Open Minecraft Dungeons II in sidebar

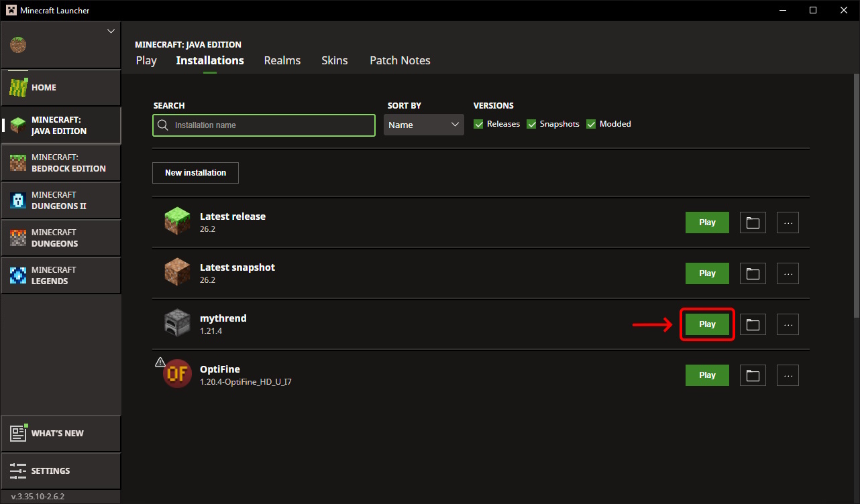[60, 200]
